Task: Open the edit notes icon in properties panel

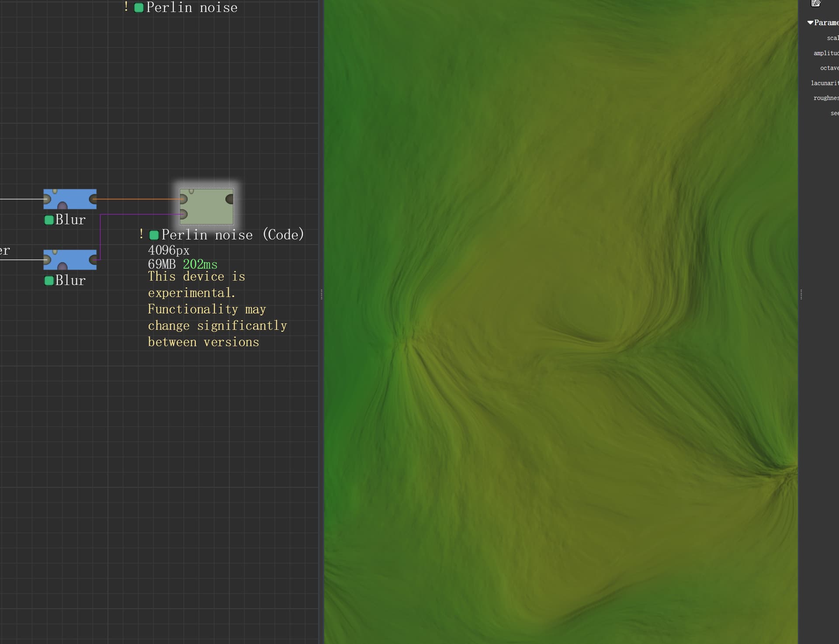Action: tap(815, 3)
